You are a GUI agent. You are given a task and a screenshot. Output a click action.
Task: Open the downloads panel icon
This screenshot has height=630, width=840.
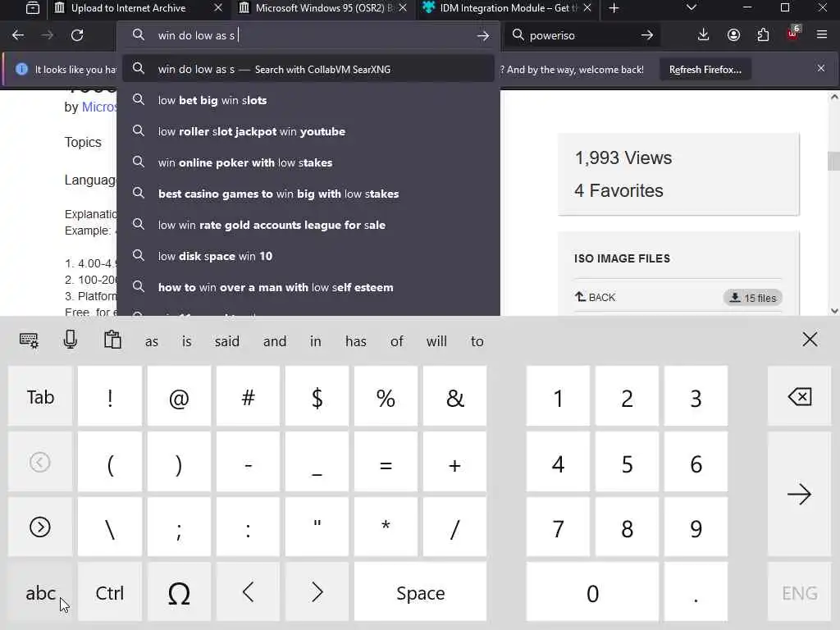tap(703, 35)
